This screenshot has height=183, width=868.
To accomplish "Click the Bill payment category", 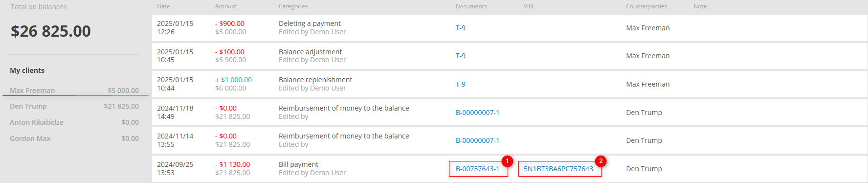I will point(298,164).
